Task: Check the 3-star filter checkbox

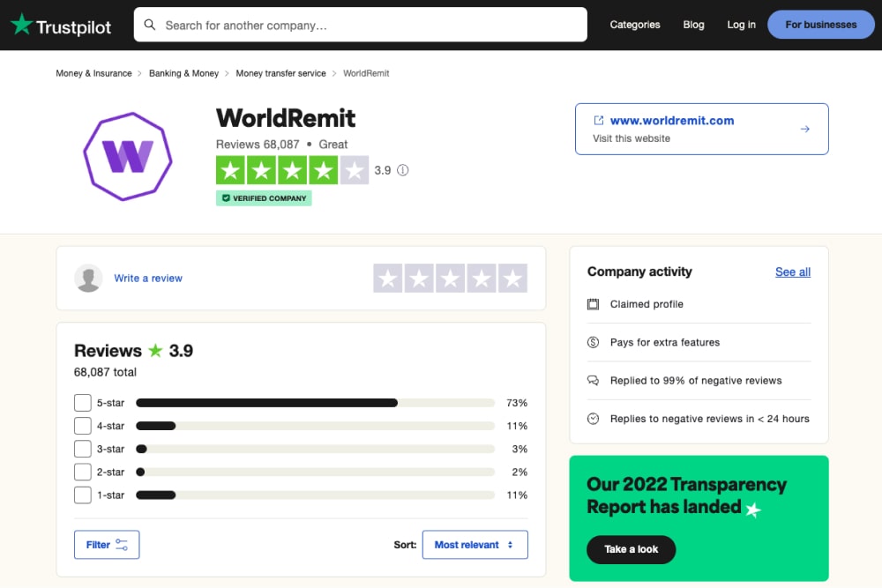Action: point(83,449)
